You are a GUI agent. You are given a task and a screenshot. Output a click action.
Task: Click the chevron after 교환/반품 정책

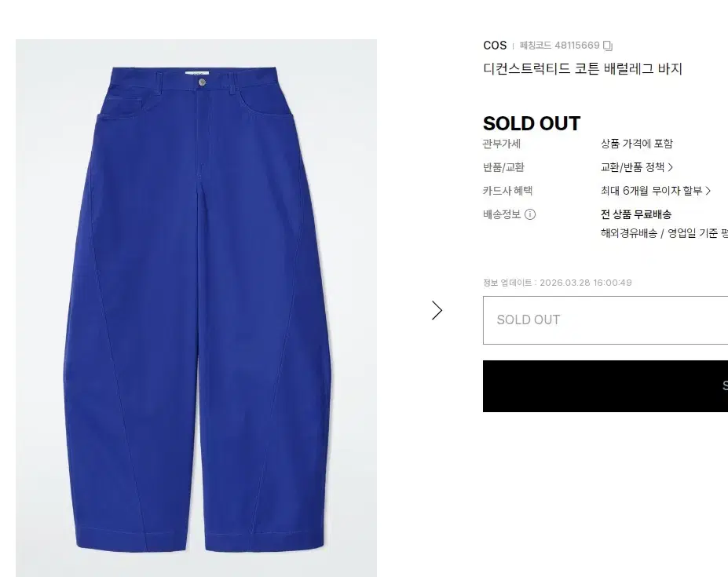click(x=671, y=167)
